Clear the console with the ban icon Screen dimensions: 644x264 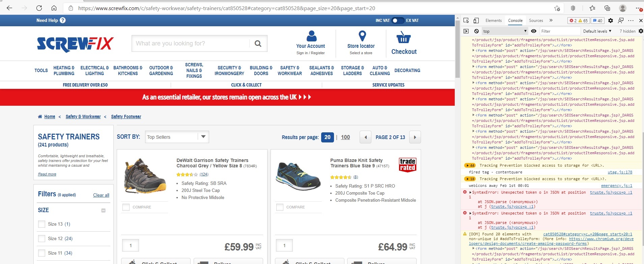pos(476,31)
